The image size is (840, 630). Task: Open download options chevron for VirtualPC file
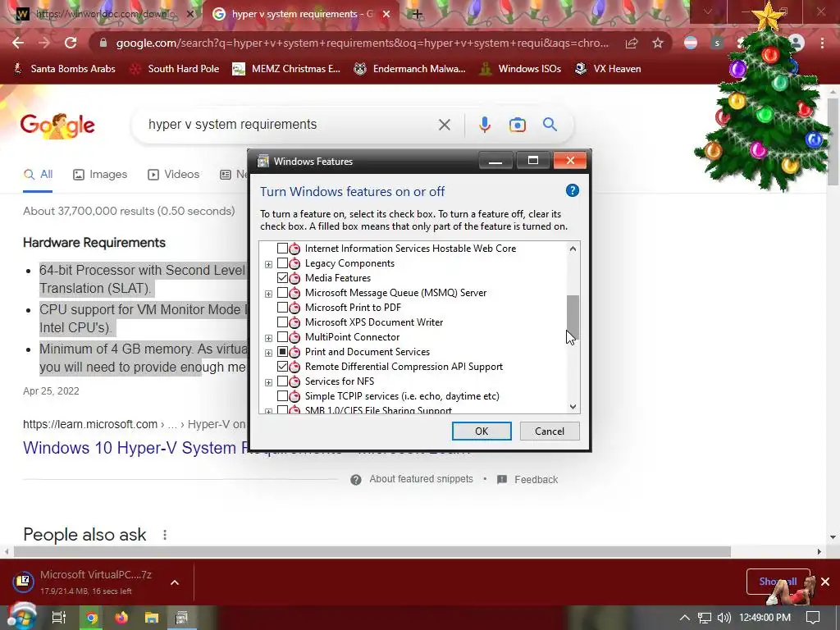click(x=175, y=582)
